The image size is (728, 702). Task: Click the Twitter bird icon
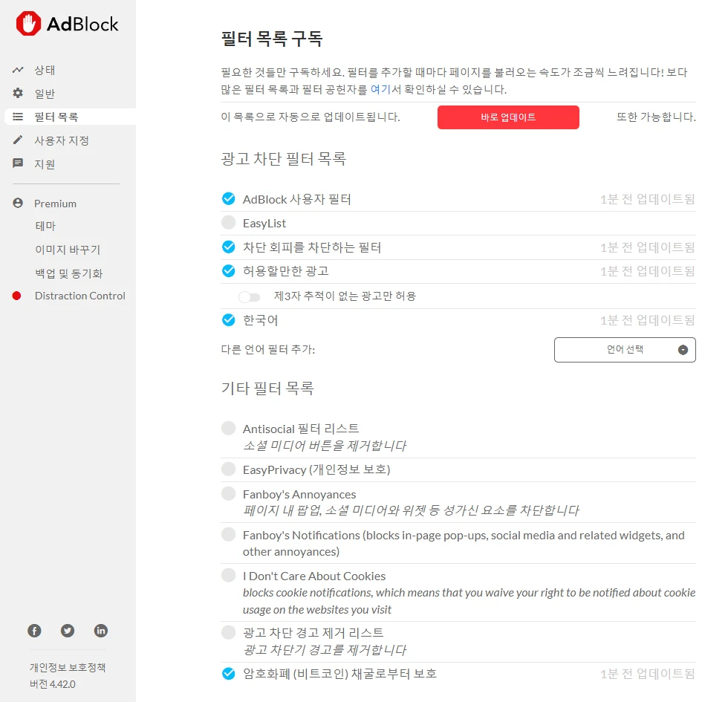click(68, 630)
